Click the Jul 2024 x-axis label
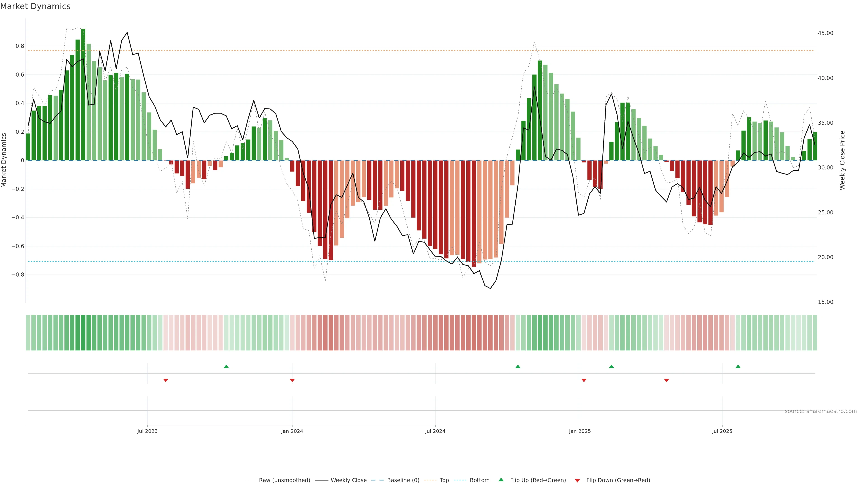Screen dimensions: 868x488 point(435,431)
